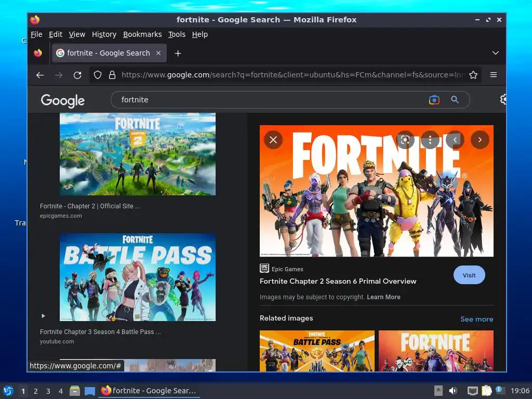Open Google quick settings gear

click(x=503, y=99)
